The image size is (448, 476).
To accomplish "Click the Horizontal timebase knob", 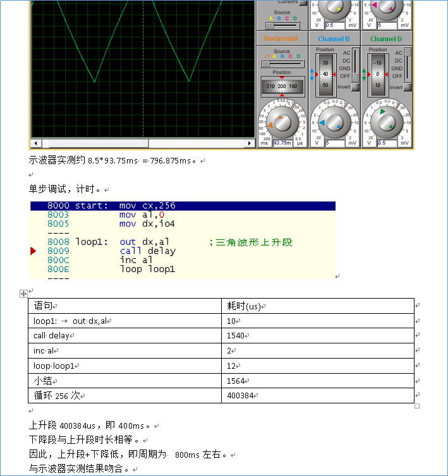I will tap(282, 122).
